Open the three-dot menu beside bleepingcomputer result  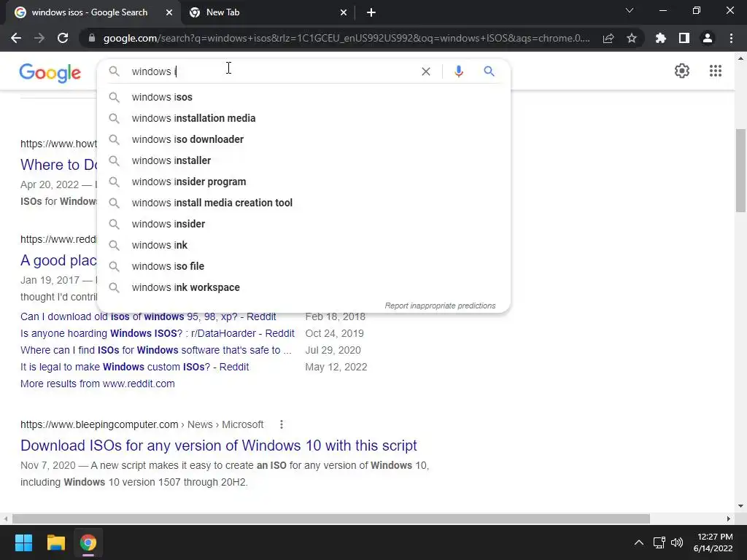pos(282,424)
